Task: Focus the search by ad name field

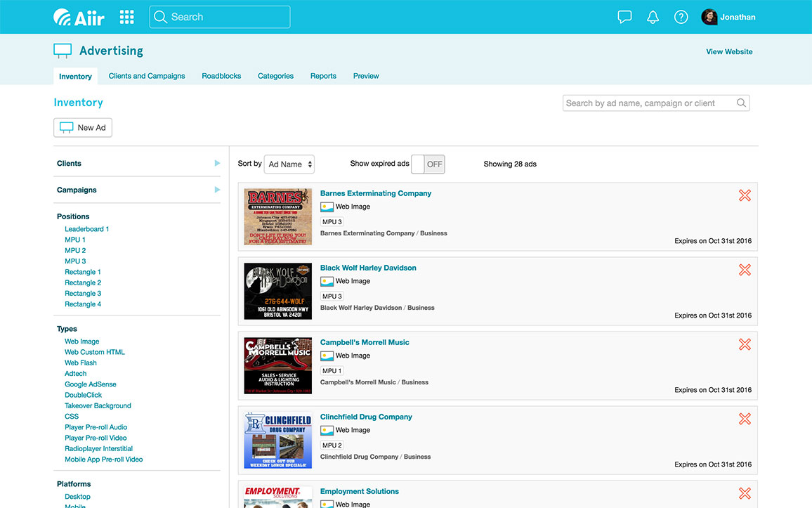Action: click(x=656, y=103)
